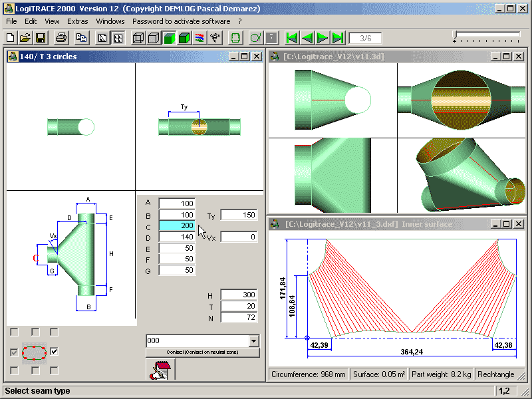This screenshot has height=399, width=532.
Task: Switch to four-view layout icon
Action: (x=118, y=38)
